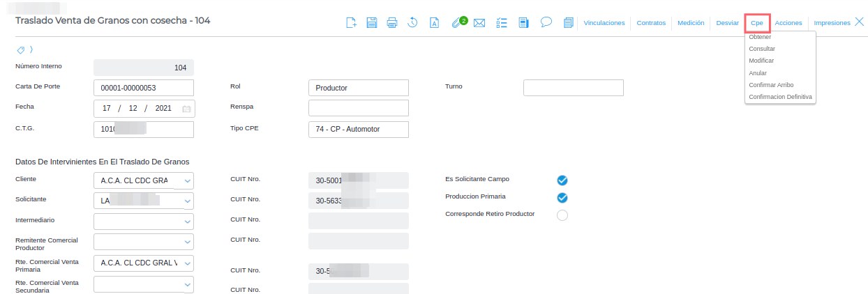Choose Anular in the Cpe menu
The height and width of the screenshot is (294, 868).
[758, 72]
